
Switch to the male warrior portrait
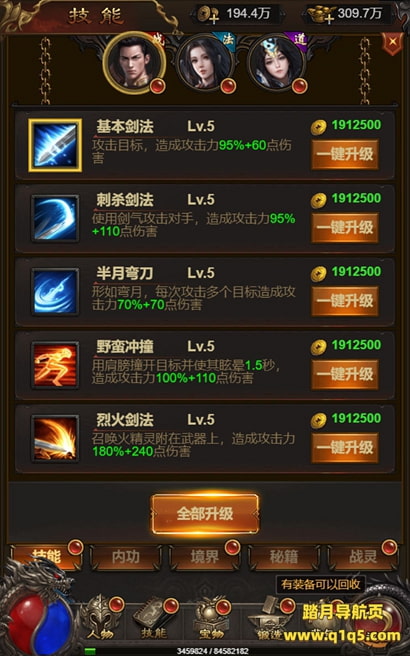(134, 63)
